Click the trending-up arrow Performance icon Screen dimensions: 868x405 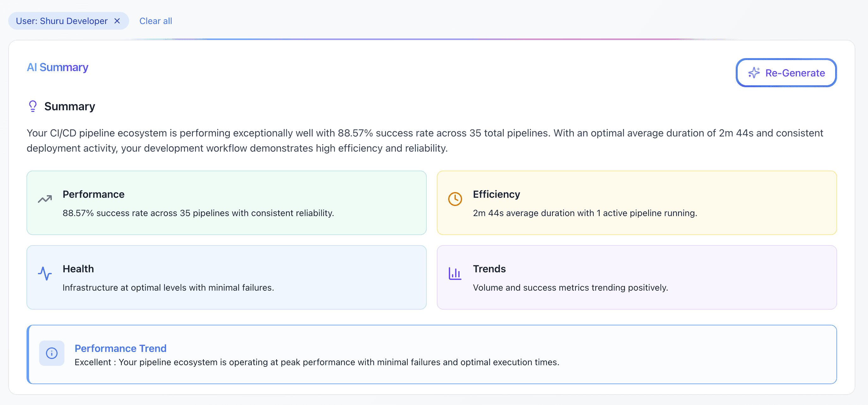[x=45, y=199]
